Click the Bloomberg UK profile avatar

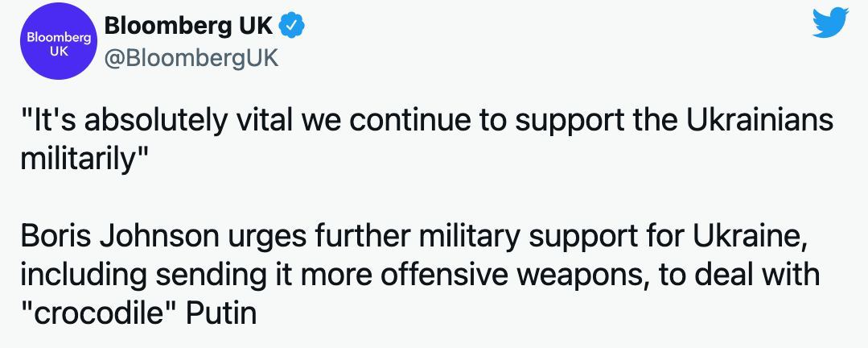click(55, 42)
